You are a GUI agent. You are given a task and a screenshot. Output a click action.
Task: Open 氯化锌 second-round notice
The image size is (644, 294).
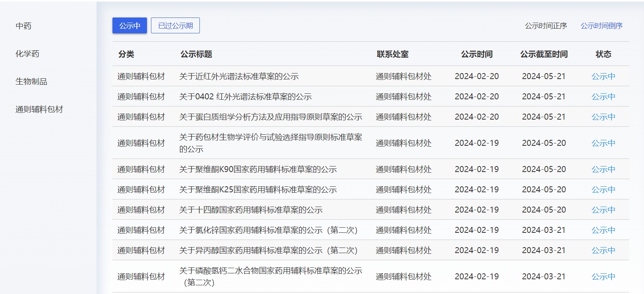tap(268, 230)
